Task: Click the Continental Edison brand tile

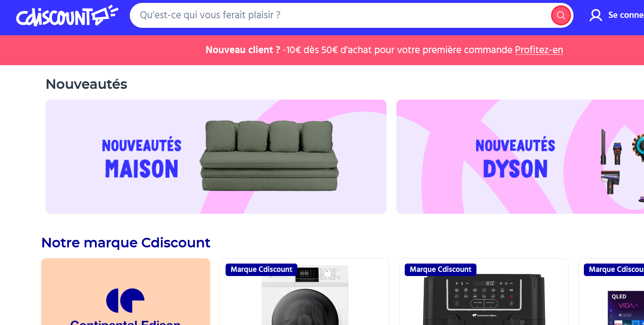Action: click(x=126, y=292)
